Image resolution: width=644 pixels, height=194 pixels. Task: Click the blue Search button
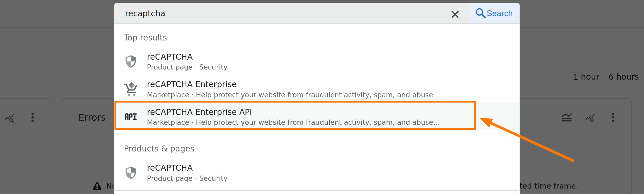494,13
